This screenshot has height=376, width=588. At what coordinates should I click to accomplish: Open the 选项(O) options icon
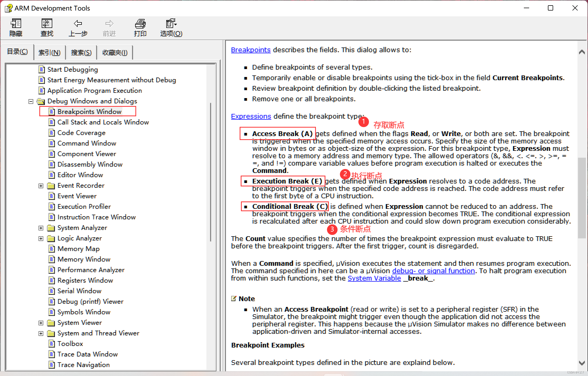tap(171, 24)
